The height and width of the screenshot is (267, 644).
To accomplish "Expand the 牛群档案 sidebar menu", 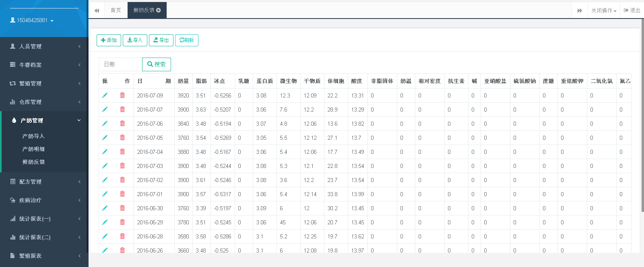I will tap(44, 65).
